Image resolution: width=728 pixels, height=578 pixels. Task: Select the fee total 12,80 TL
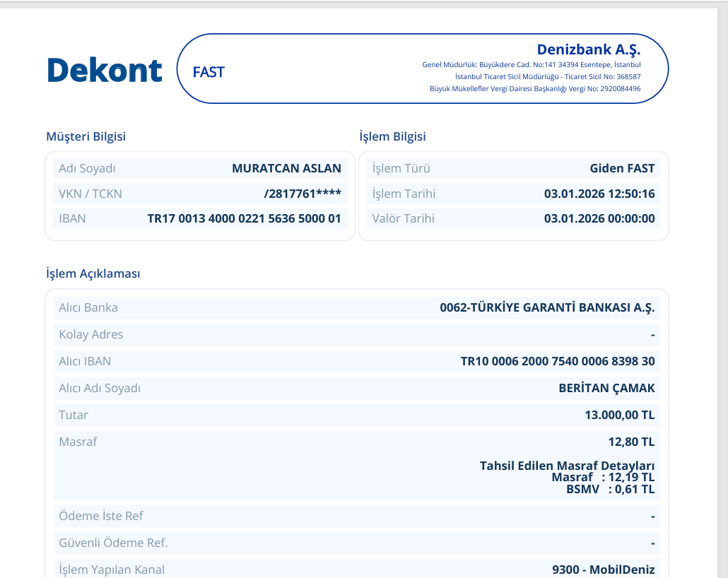[631, 442]
